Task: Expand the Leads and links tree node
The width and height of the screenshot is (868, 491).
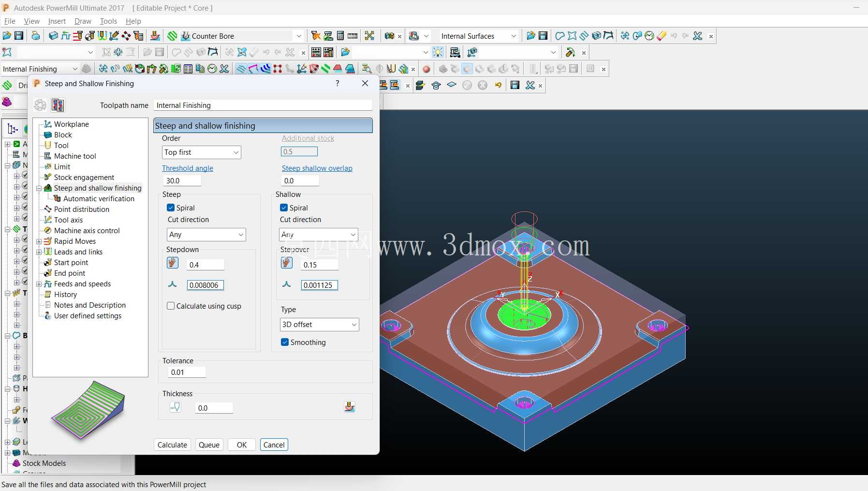Action: pyautogui.click(x=39, y=252)
